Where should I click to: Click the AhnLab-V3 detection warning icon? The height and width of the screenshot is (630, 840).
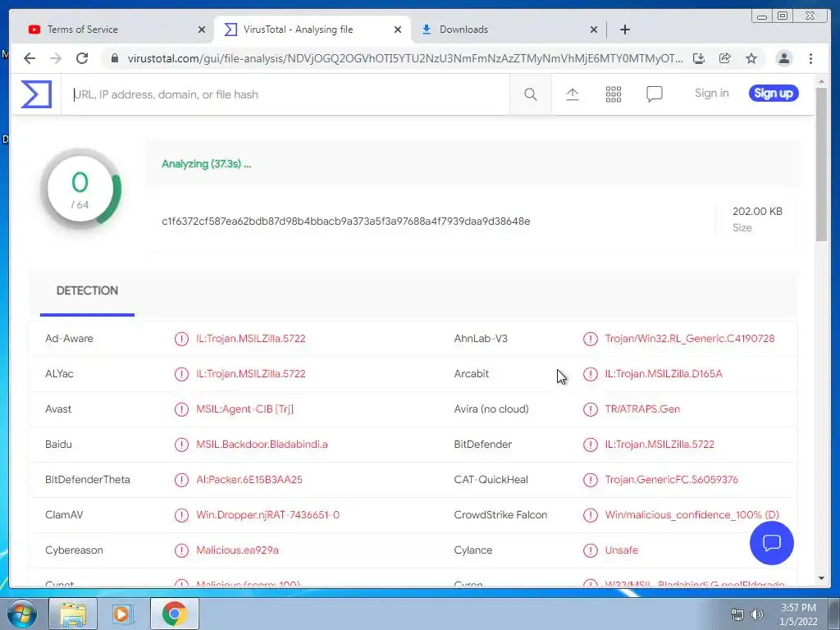pyautogui.click(x=591, y=339)
